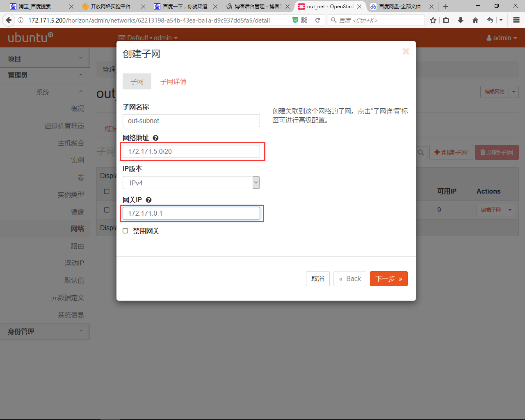The image size is (525, 420).
Task: Expand the 身份管理 sidebar section
Action: 45,331
